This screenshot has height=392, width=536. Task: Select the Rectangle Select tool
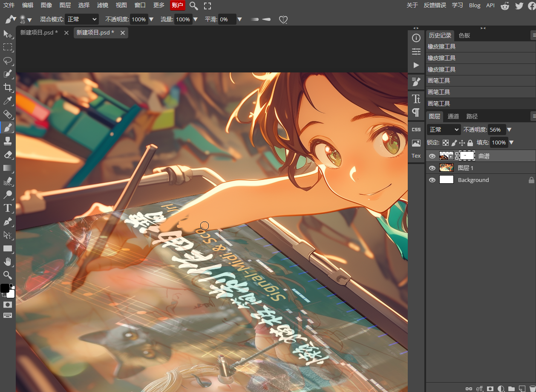pyautogui.click(x=8, y=47)
